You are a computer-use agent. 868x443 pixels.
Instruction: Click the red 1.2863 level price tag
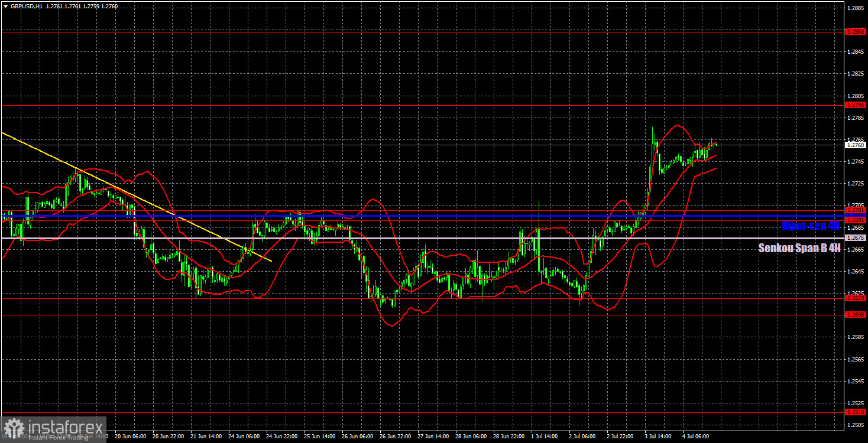[856, 31]
